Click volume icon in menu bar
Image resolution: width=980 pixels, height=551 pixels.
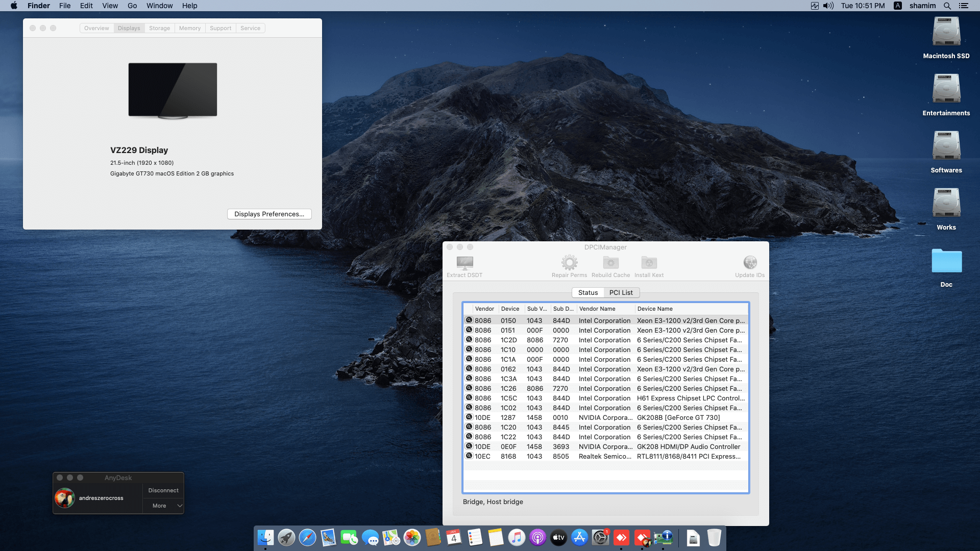coord(828,6)
